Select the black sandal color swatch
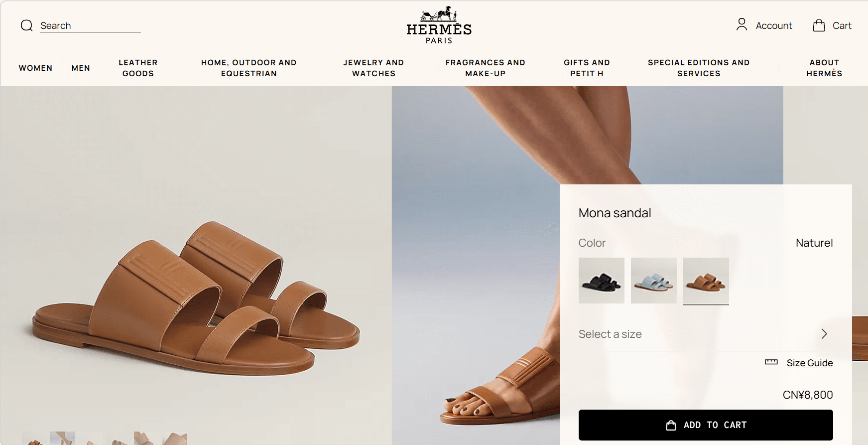Image resolution: width=868 pixels, height=445 pixels. [602, 281]
